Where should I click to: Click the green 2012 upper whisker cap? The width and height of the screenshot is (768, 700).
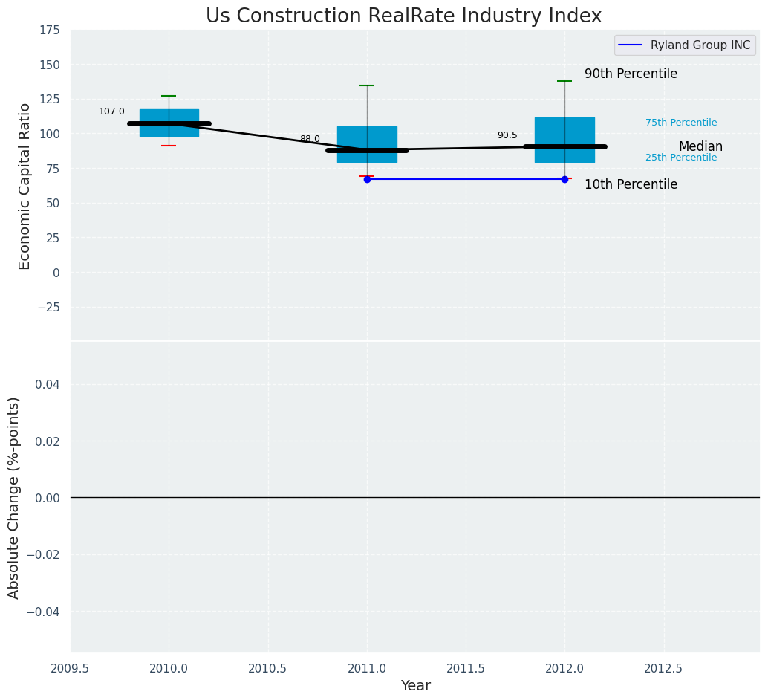coord(564,81)
